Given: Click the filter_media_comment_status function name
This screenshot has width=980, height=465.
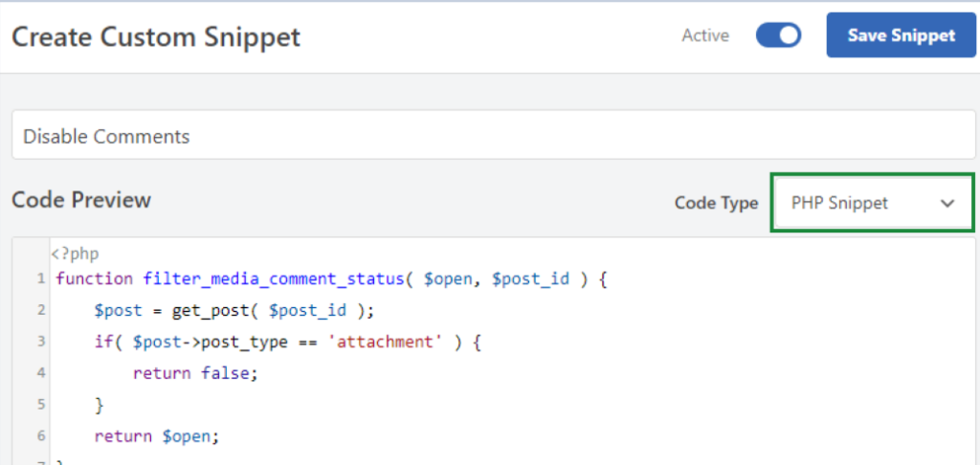Looking at the screenshot, I should click(273, 279).
